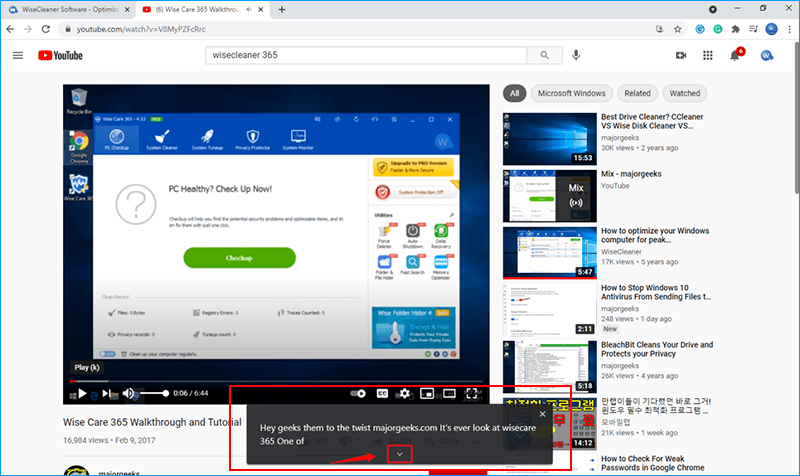800x476 pixels.
Task: Click the address bar URL
Action: click(141, 29)
